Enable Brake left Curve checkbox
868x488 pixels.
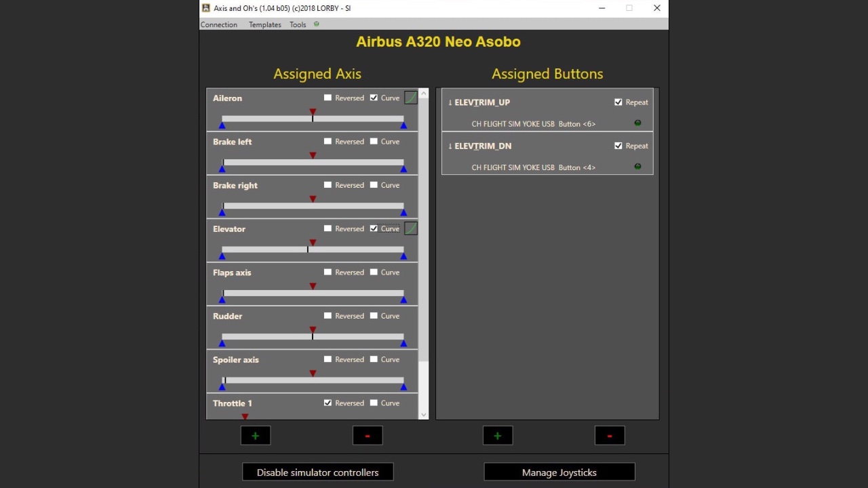coord(374,141)
